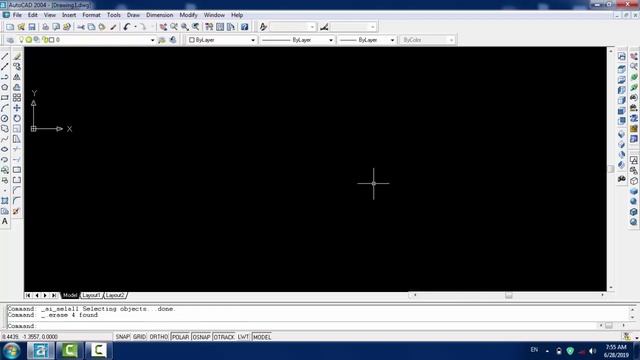The width and height of the screenshot is (640, 360).
Task: Expand the undo history arrow
Action: (x=135, y=27)
